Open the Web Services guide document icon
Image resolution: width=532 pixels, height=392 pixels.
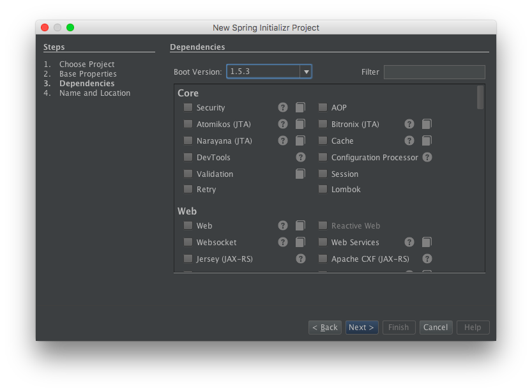click(x=427, y=242)
